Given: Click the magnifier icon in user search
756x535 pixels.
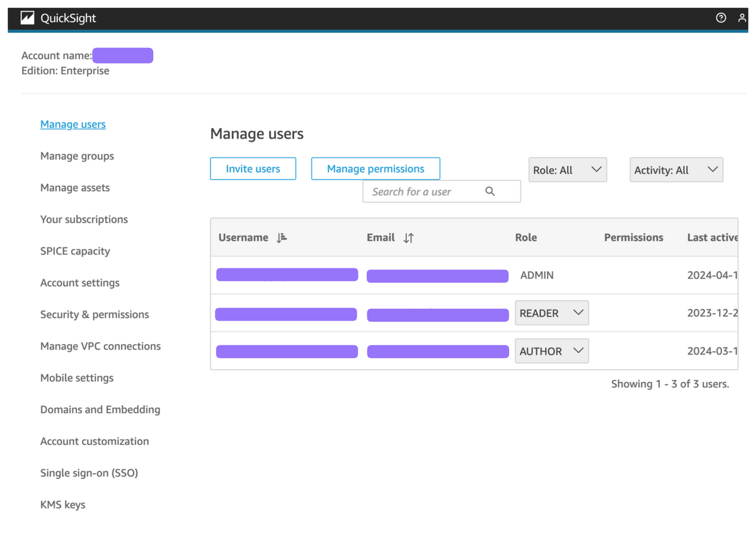Looking at the screenshot, I should 490,192.
